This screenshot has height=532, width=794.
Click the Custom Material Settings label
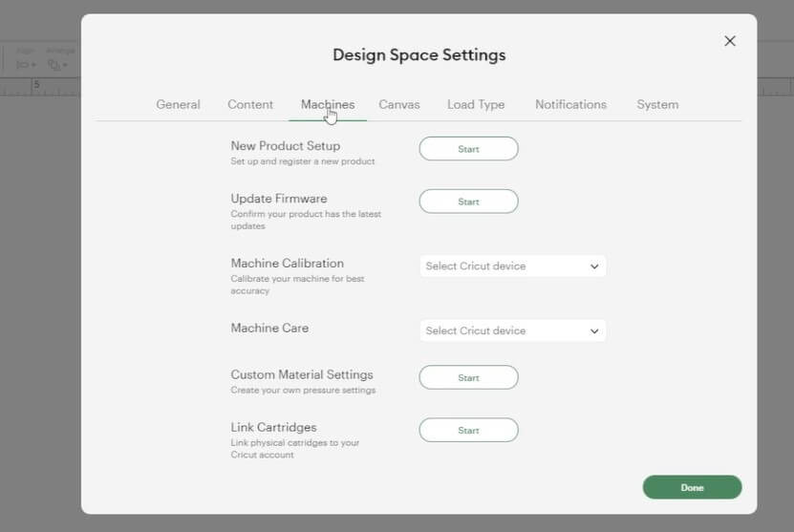click(302, 374)
